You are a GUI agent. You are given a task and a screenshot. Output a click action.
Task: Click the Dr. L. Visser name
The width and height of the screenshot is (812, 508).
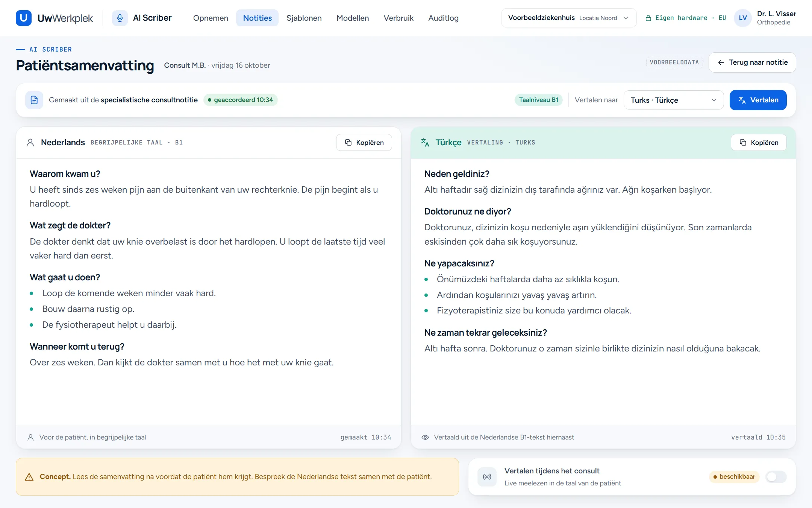[x=776, y=14]
